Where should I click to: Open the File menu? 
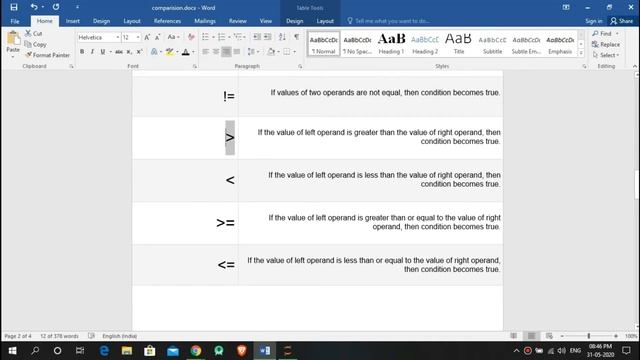(x=15, y=21)
